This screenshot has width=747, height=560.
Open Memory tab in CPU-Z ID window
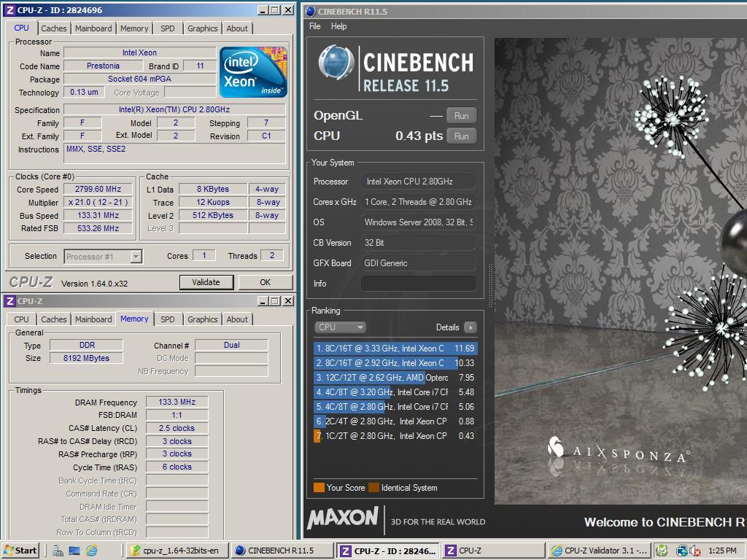pos(134,28)
